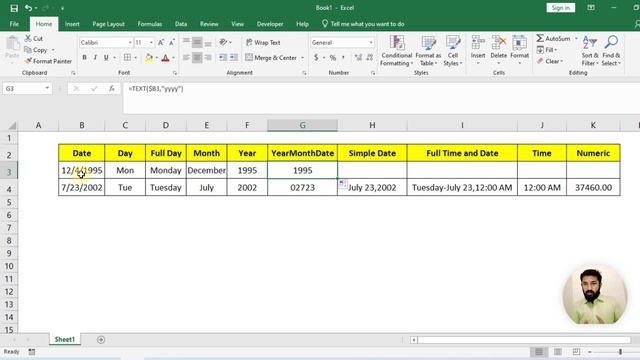Open Merge & Center dropdown arrow

click(x=302, y=58)
